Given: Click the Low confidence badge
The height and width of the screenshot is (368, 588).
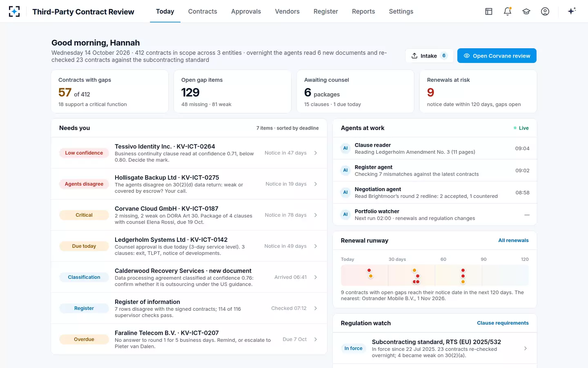Looking at the screenshot, I should 84,153.
